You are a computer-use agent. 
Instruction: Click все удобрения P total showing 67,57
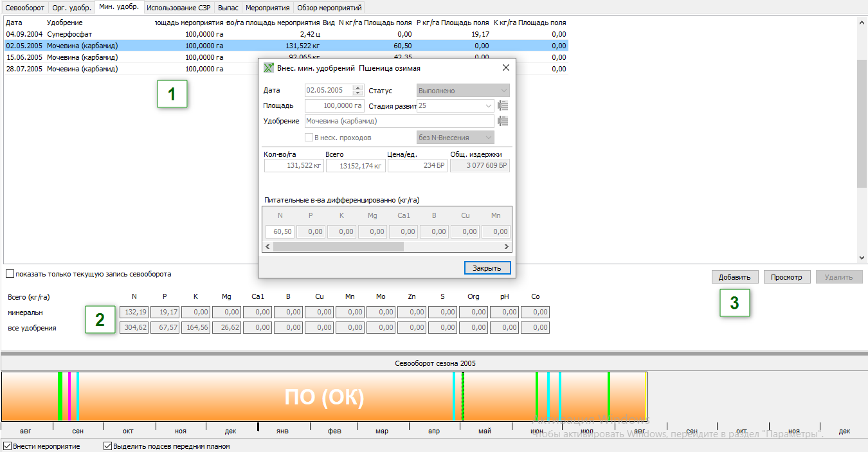(165, 327)
